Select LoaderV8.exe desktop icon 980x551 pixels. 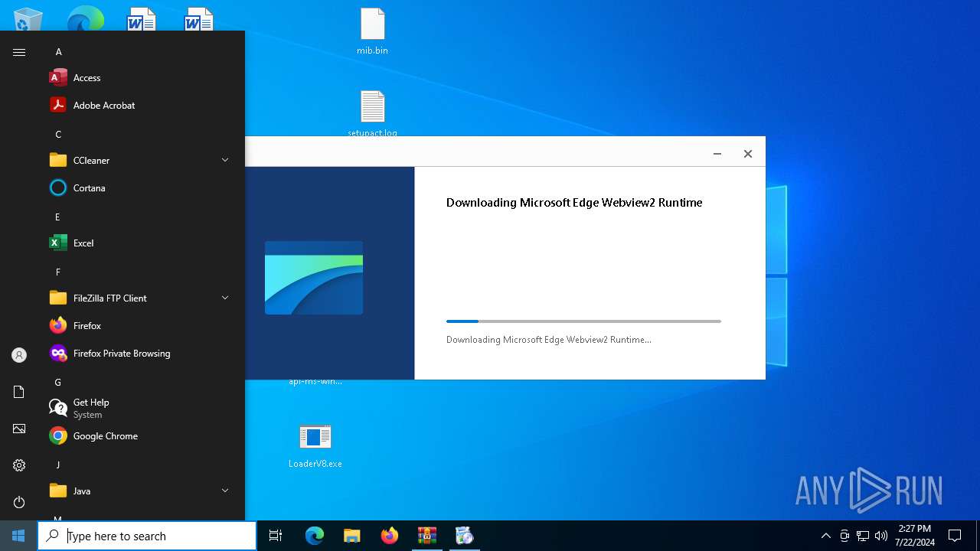(315, 445)
